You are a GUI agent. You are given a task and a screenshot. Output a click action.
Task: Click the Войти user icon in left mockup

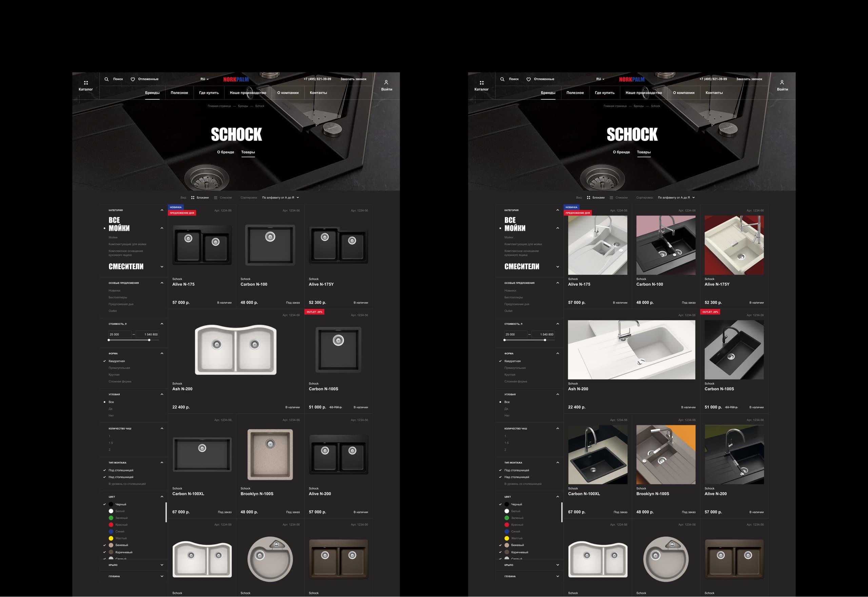click(x=386, y=82)
